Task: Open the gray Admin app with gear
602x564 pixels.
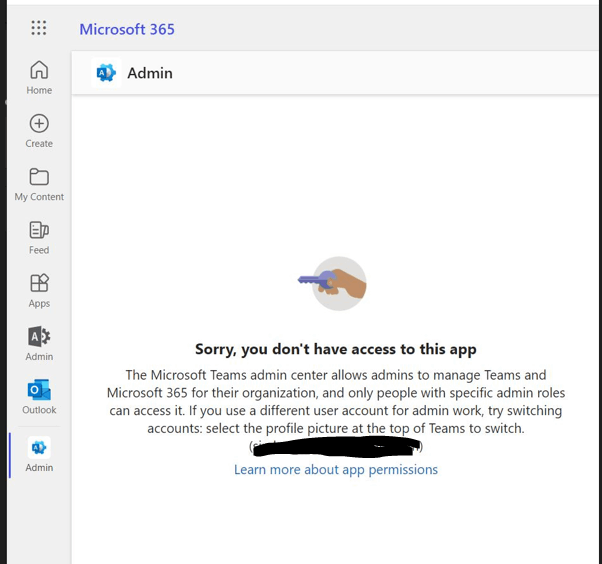Action: 39,344
